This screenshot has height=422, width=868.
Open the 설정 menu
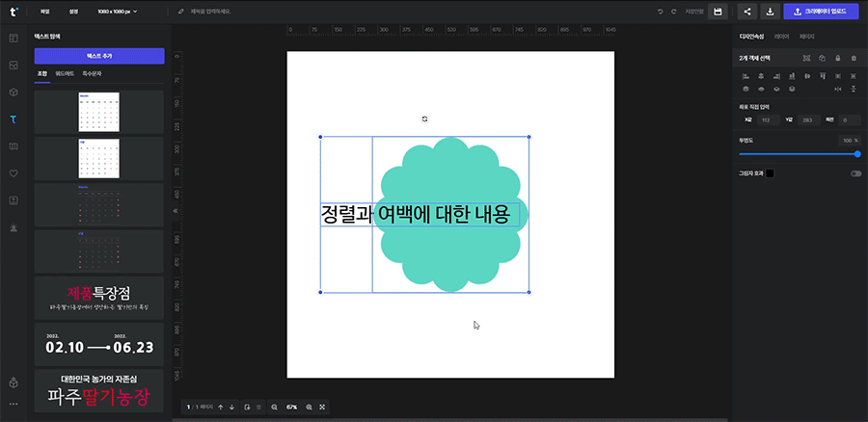(x=74, y=12)
